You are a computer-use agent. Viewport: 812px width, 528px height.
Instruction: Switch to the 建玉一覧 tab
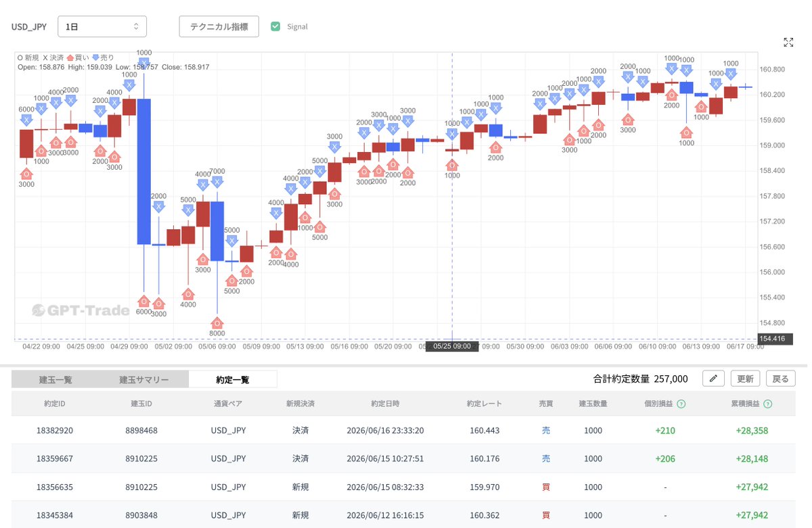pyautogui.click(x=55, y=379)
